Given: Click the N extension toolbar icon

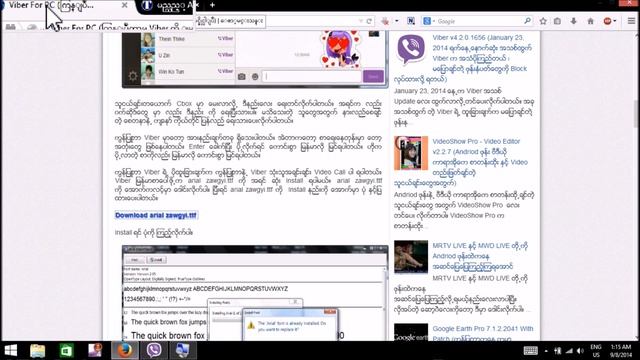Looking at the screenshot, I should pos(411,21).
